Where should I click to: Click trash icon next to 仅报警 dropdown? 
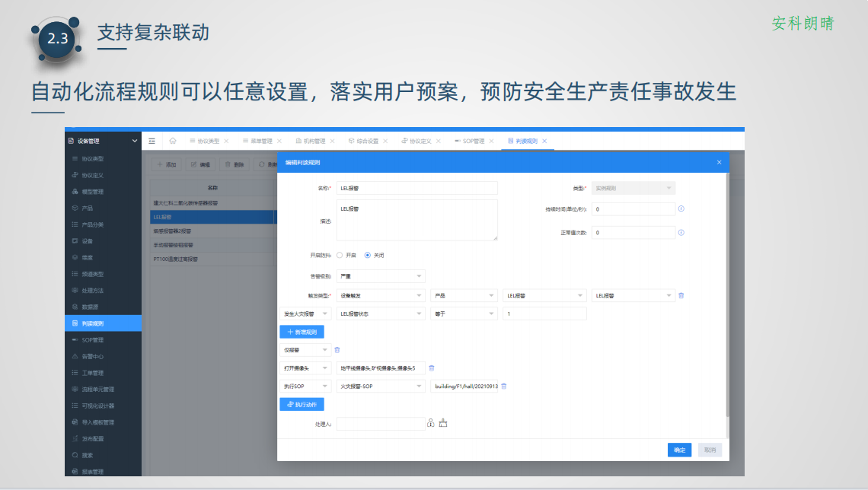pyautogui.click(x=337, y=350)
